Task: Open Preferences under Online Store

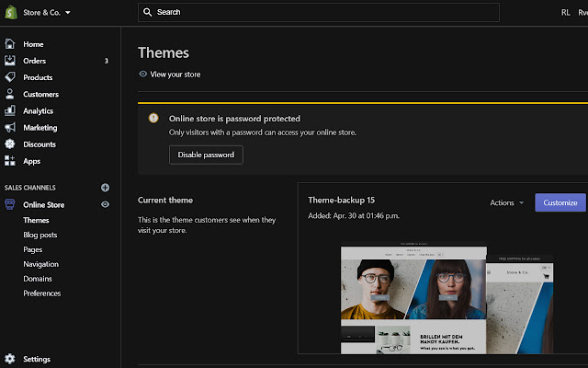Action: point(42,293)
